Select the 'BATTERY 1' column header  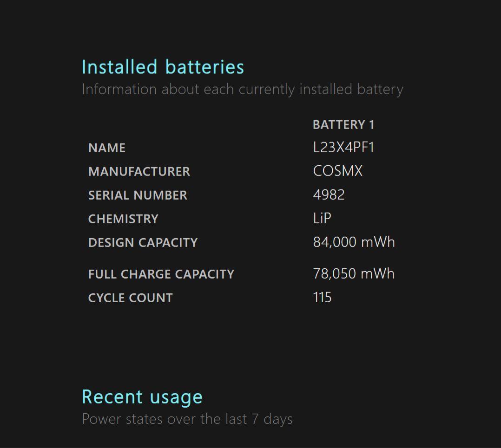(x=343, y=124)
